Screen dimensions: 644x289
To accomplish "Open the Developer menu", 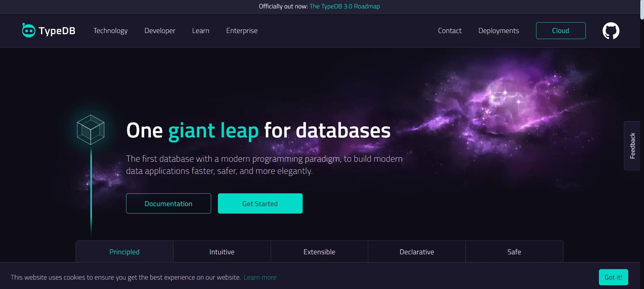I will [160, 31].
